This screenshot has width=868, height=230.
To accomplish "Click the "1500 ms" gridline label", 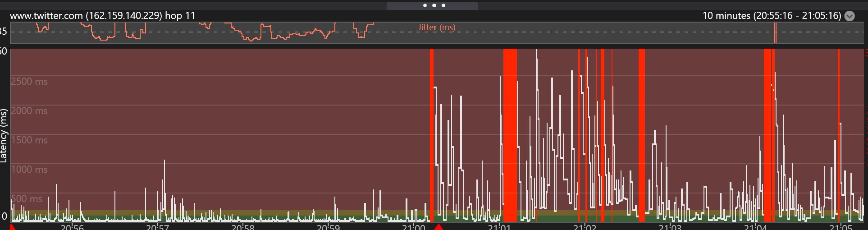I will [x=29, y=140].
